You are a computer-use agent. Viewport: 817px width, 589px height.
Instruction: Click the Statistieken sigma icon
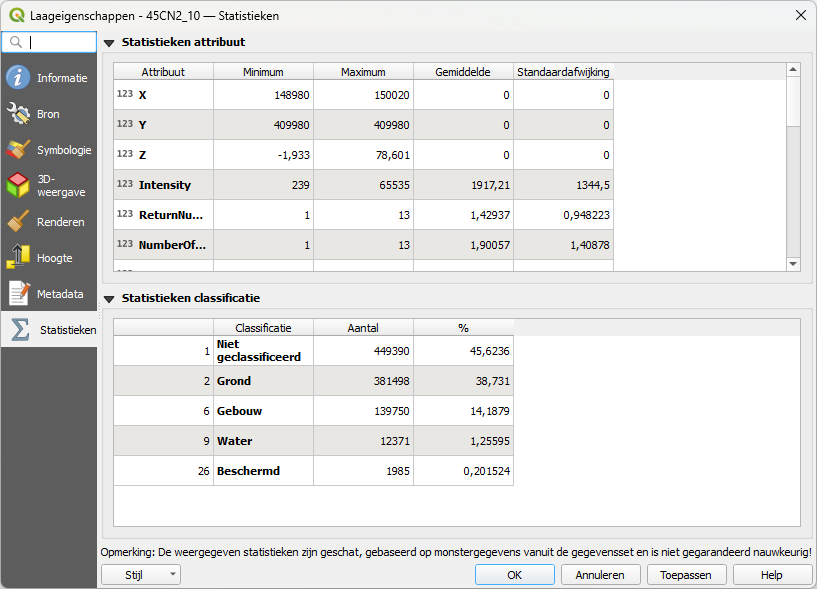[x=20, y=330]
